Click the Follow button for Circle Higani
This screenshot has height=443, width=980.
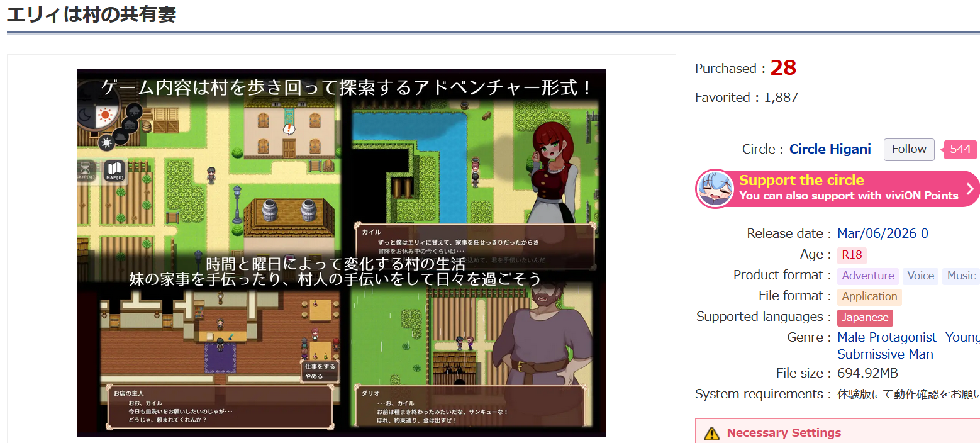(x=909, y=149)
